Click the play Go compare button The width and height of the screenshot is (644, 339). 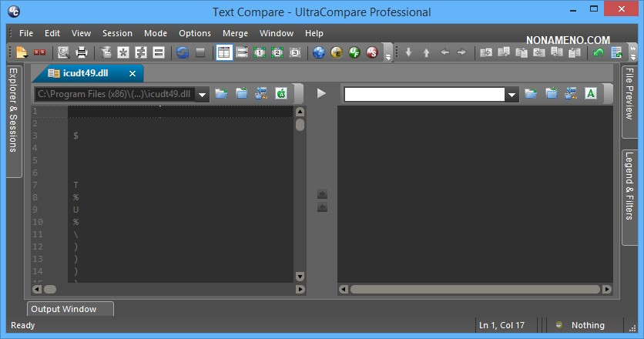click(x=322, y=93)
